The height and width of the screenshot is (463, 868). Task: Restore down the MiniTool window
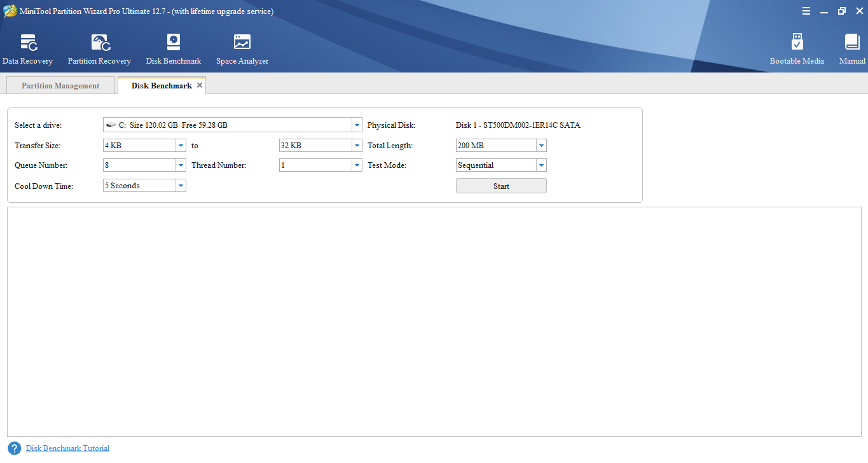pos(842,11)
